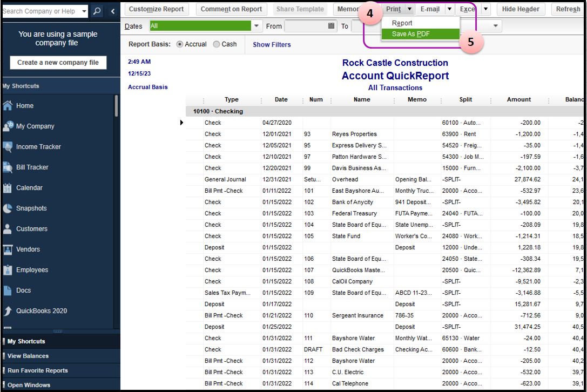587x392 pixels.
Task: Click the Memorize button
Action: click(x=347, y=9)
